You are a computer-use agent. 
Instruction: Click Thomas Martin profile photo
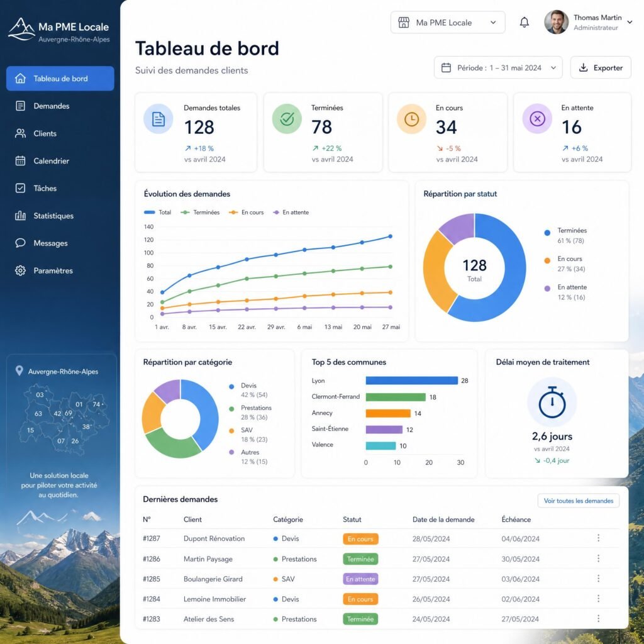[x=556, y=22]
